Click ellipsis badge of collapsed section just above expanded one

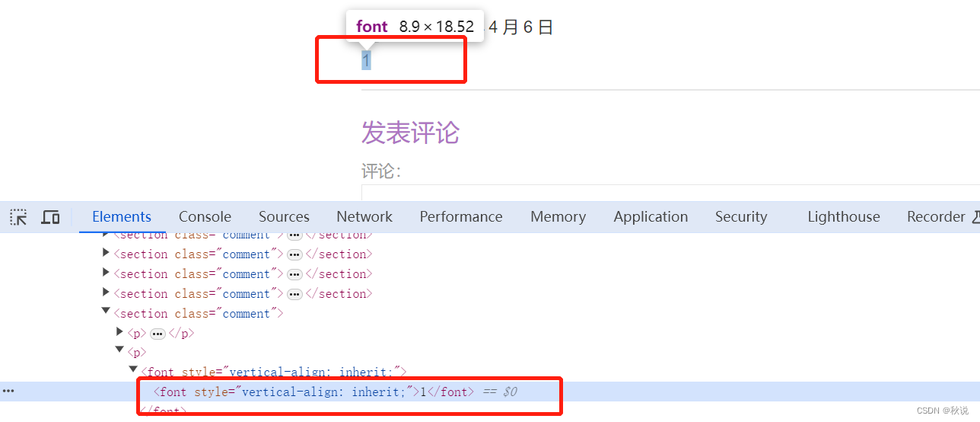pos(294,294)
